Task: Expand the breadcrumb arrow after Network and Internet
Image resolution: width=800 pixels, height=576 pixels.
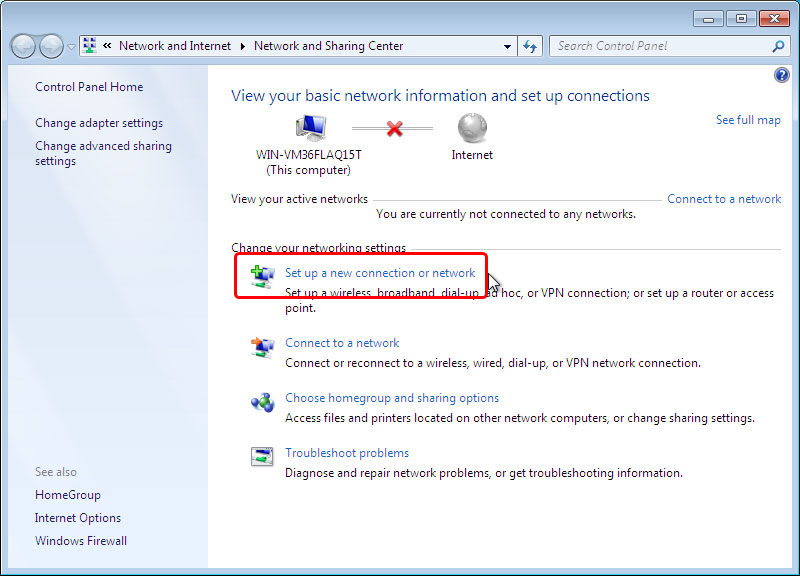Action: tap(242, 46)
